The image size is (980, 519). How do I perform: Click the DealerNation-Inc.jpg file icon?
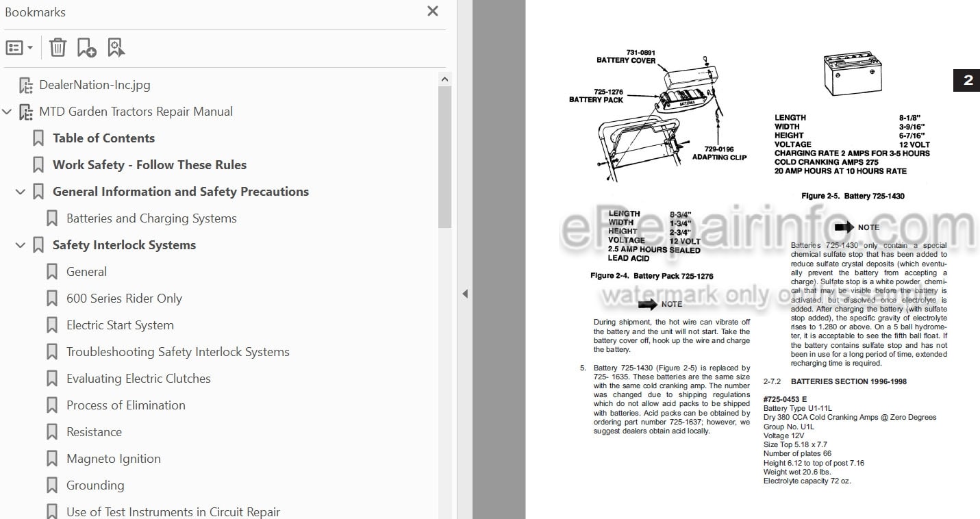(26, 86)
